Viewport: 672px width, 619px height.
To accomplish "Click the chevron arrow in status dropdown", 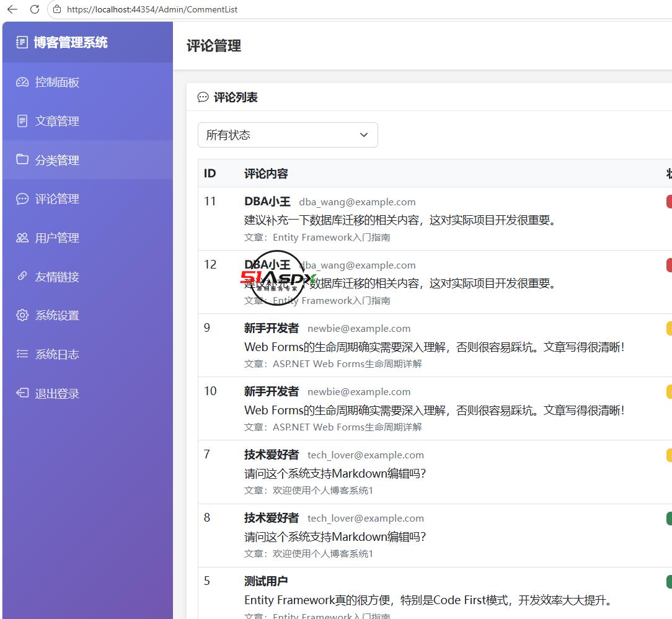I will tap(364, 135).
